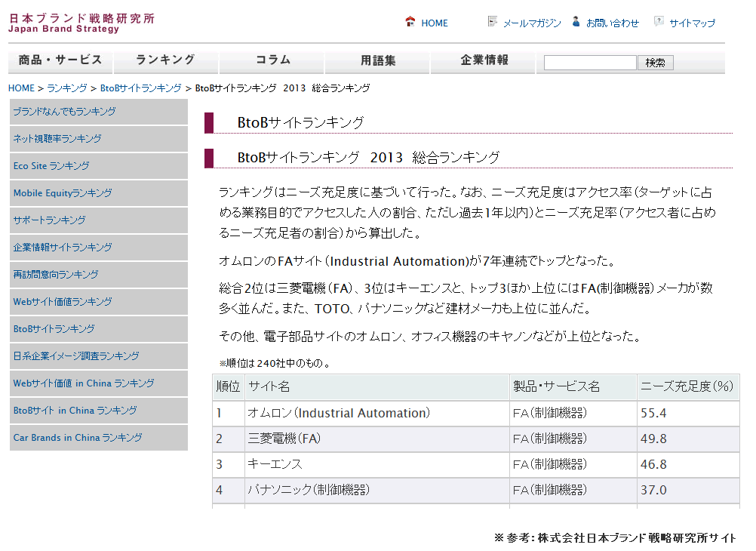Select Car Brands in China ランキング
756x551 pixels.
[78, 438]
